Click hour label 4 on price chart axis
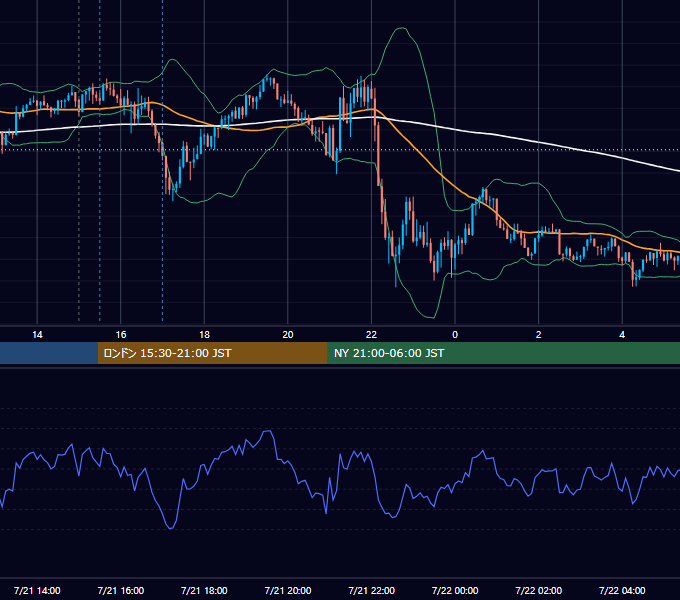This screenshot has height=600, width=680. pyautogui.click(x=622, y=335)
